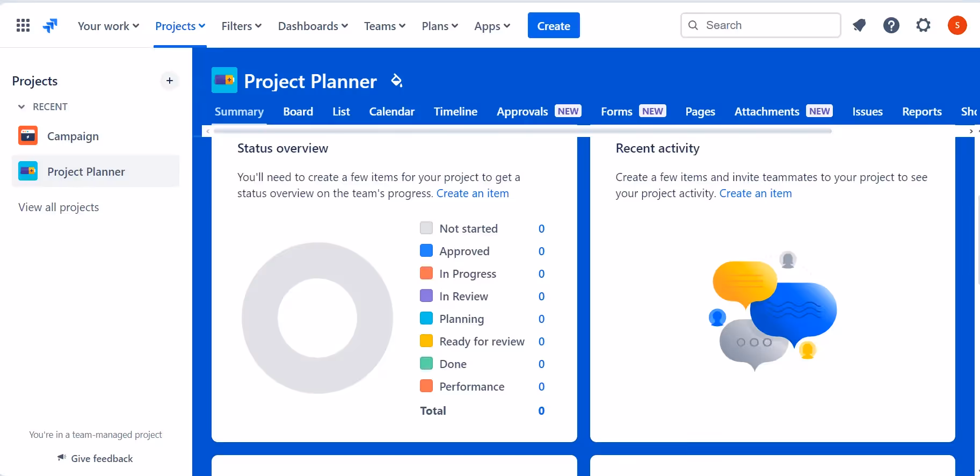Screen dimensions: 980x476
Task: Click the In Progress orange color swatch
Action: click(x=426, y=273)
